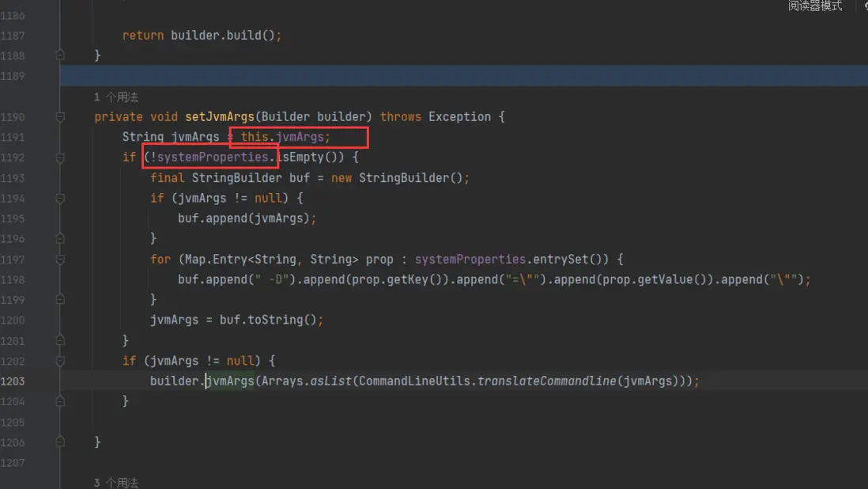Open the '1 个用法' usages hint above setJvmArgs
Viewport: 868px width, 489px height.
pyautogui.click(x=115, y=97)
